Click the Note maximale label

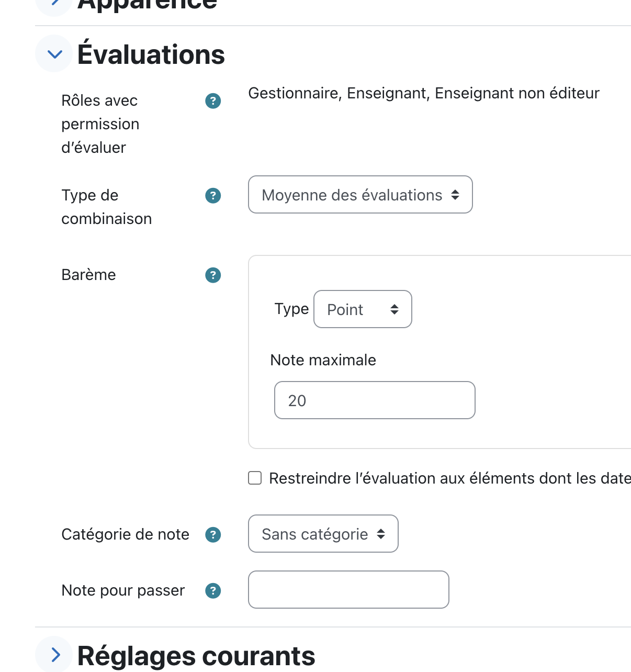click(x=323, y=360)
